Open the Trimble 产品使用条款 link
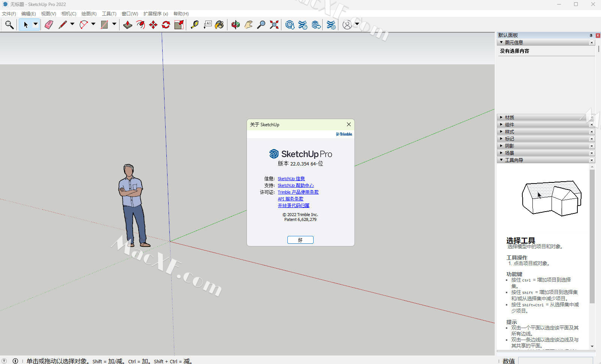Image resolution: width=601 pixels, height=364 pixels. [298, 192]
